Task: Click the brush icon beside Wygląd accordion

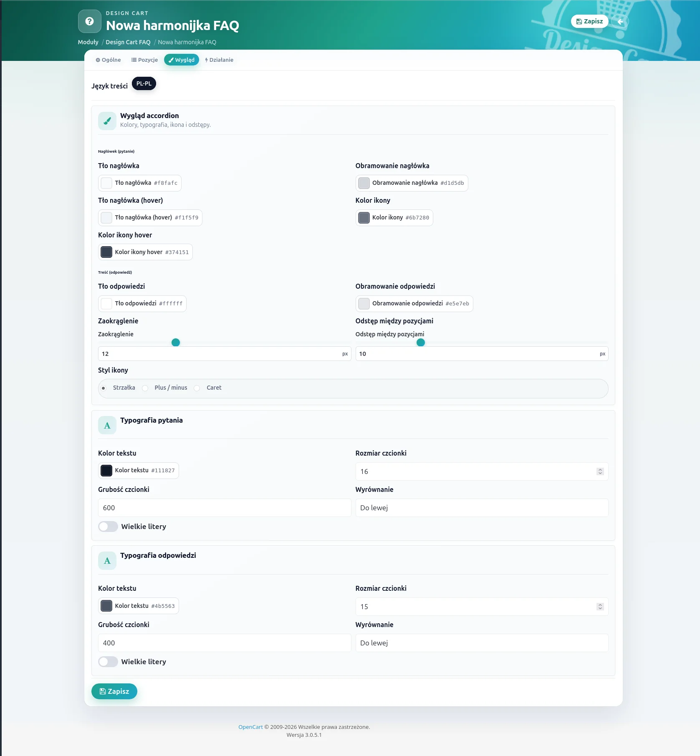Action: click(107, 121)
